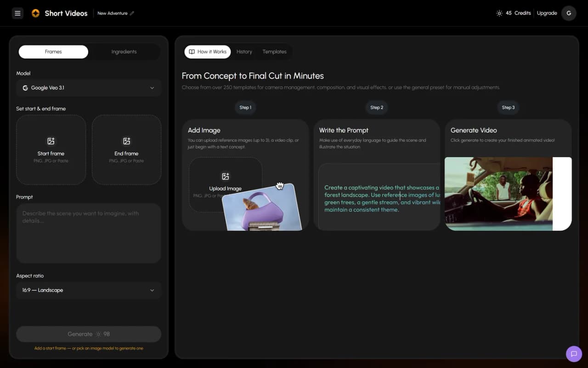Click the Step 2 badge
This screenshot has width=588, height=368.
(x=377, y=108)
